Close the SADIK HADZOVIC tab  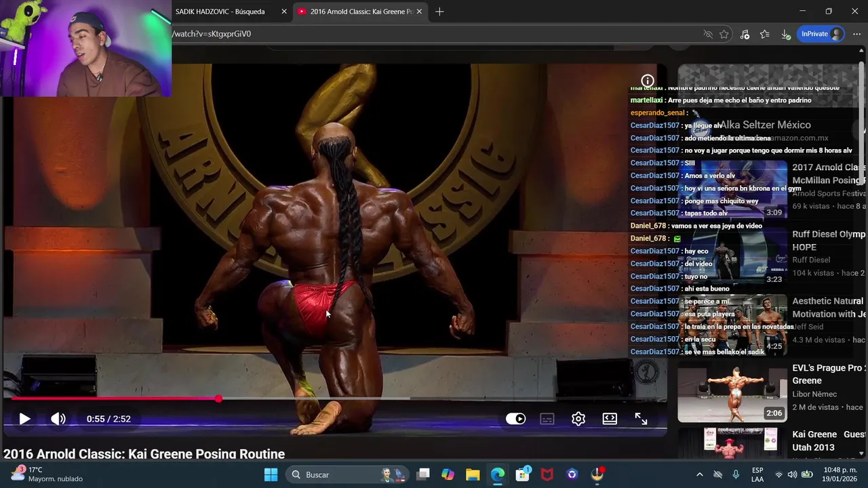click(284, 12)
